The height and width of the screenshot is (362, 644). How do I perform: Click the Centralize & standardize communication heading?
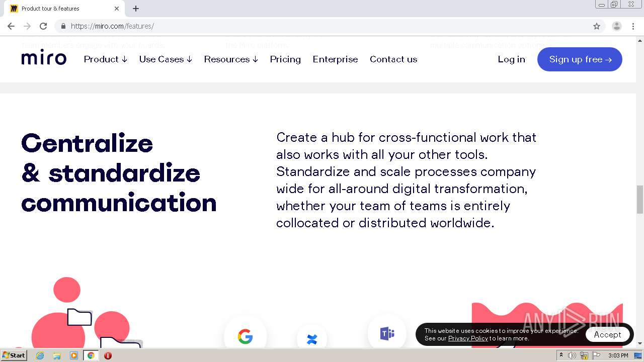[x=119, y=173]
